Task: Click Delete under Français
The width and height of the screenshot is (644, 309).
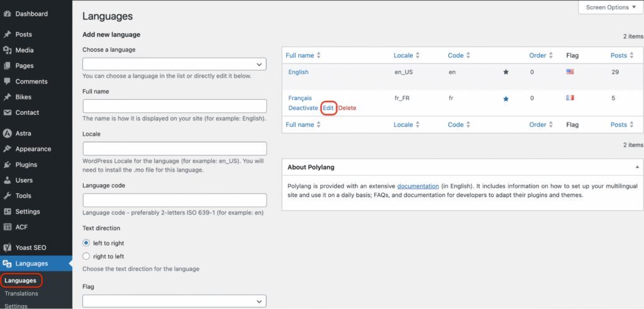Action: pyautogui.click(x=347, y=108)
